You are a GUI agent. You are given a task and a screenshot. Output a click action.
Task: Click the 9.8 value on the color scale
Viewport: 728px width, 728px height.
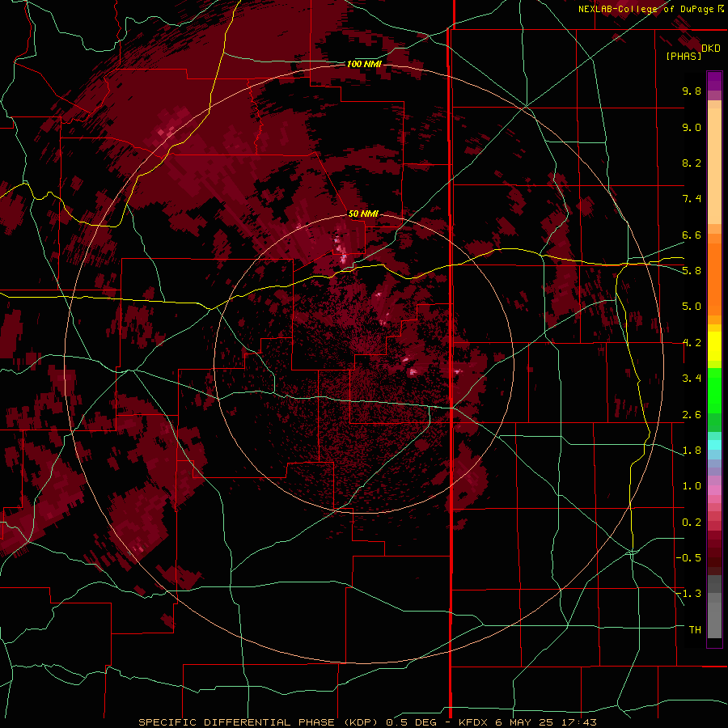pos(692,91)
